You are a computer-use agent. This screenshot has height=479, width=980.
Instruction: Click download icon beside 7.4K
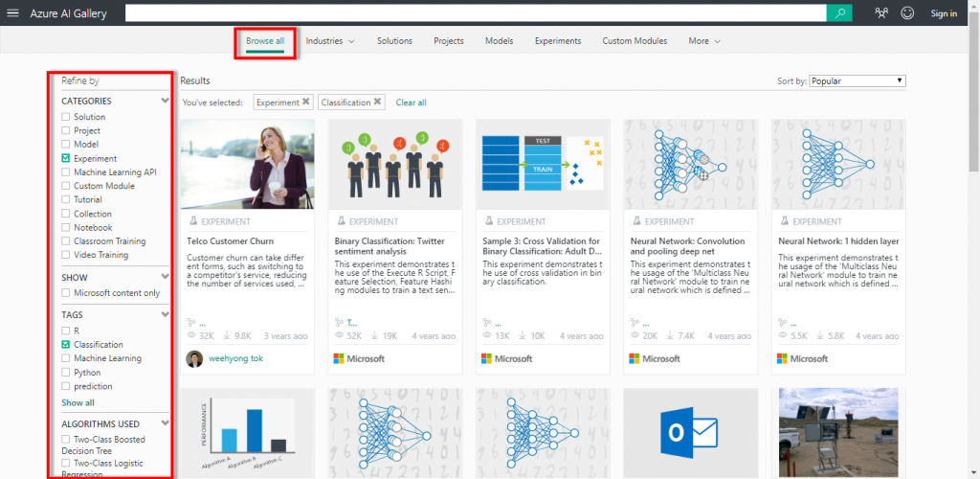point(671,336)
